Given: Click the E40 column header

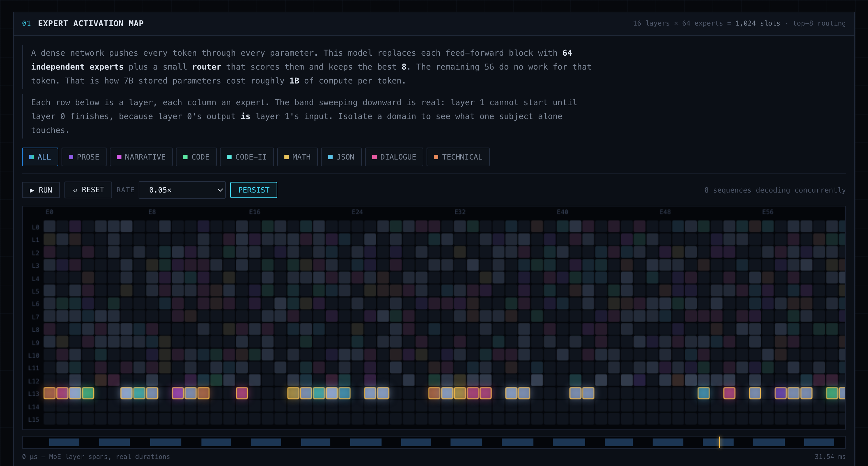Looking at the screenshot, I should (x=562, y=212).
